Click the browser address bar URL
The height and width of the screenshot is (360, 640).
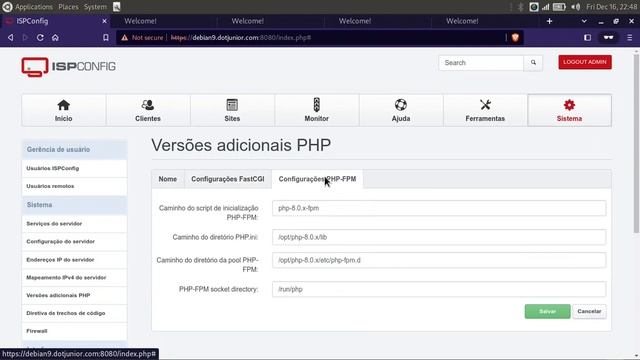tap(241, 38)
